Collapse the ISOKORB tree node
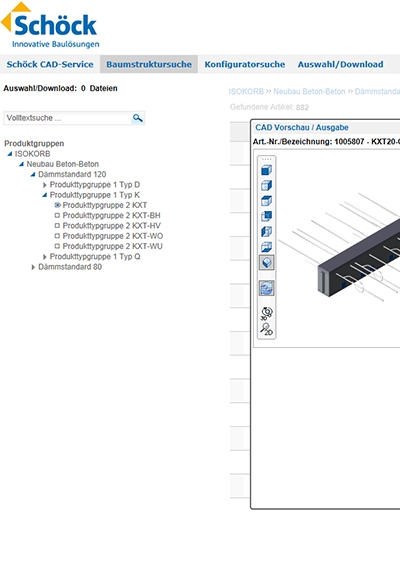 pyautogui.click(x=10, y=154)
